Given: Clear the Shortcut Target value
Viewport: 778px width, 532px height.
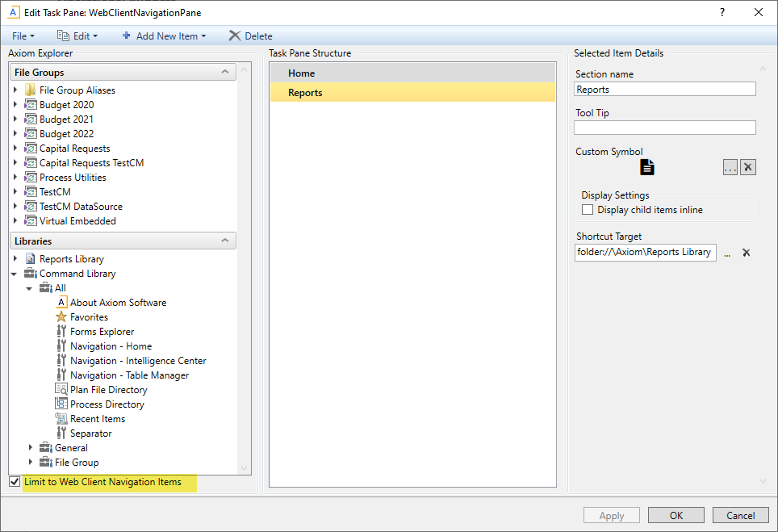Looking at the screenshot, I should tap(747, 253).
